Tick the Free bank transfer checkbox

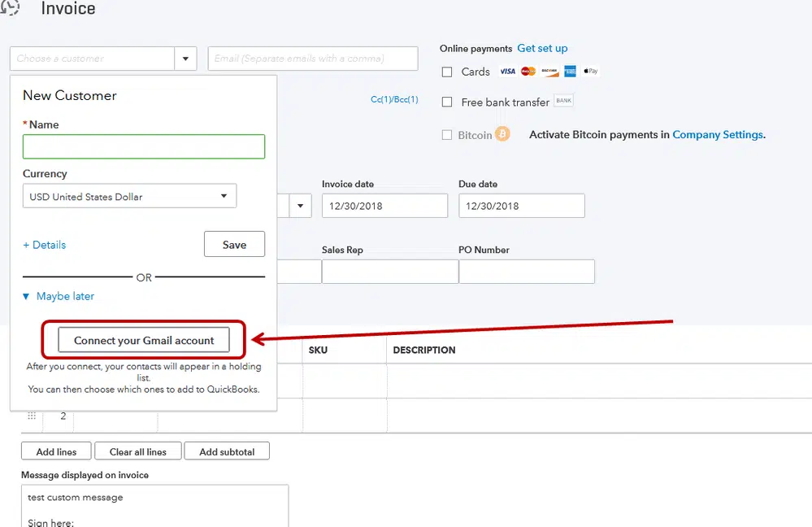tap(447, 102)
